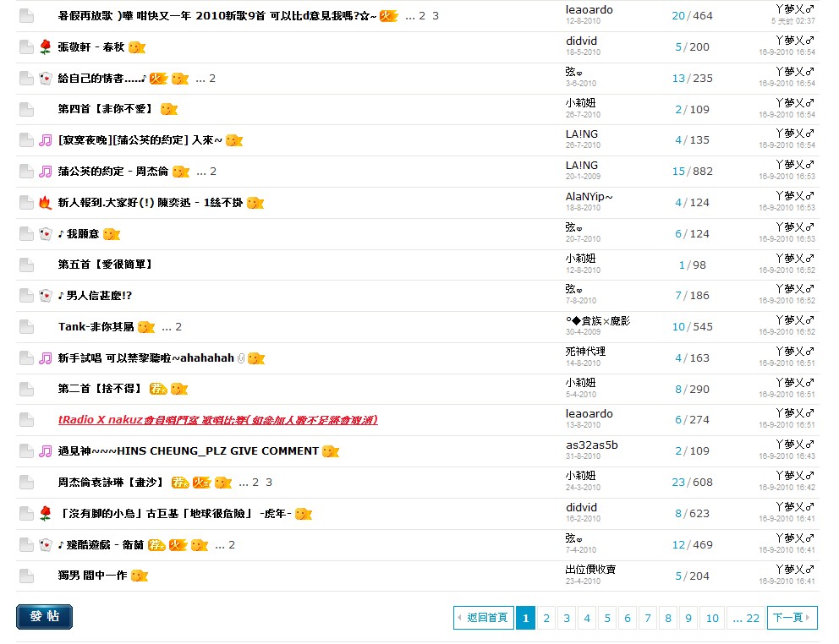The height and width of the screenshot is (644, 839).
Task: Open the red tRadio X nakuz thread
Action: coord(217,420)
